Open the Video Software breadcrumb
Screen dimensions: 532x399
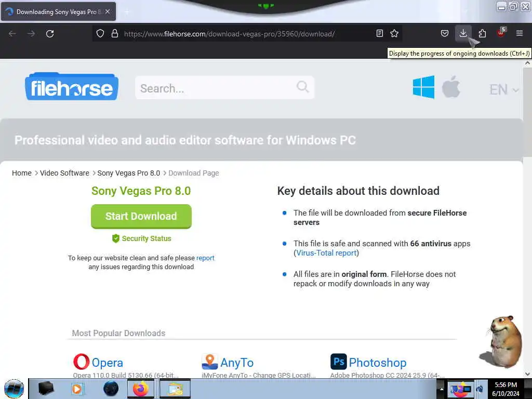(64, 173)
